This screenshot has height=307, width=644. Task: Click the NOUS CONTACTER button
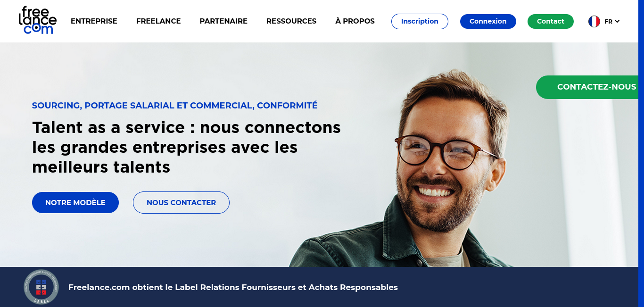[181, 202]
